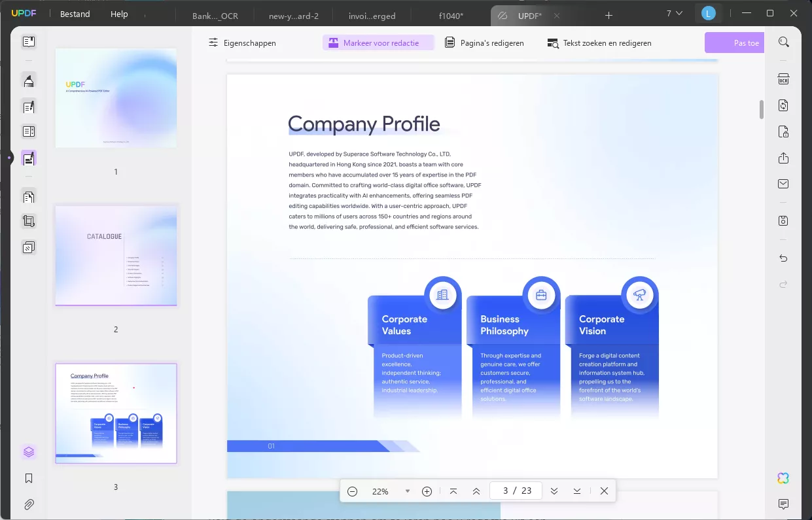Viewport: 812px width, 520px height.
Task: Click the Corporate Vision card title
Action: 601,325
